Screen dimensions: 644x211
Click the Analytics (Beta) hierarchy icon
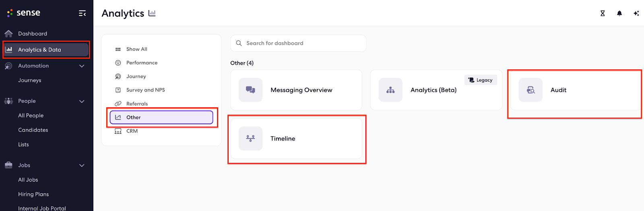[x=390, y=90]
